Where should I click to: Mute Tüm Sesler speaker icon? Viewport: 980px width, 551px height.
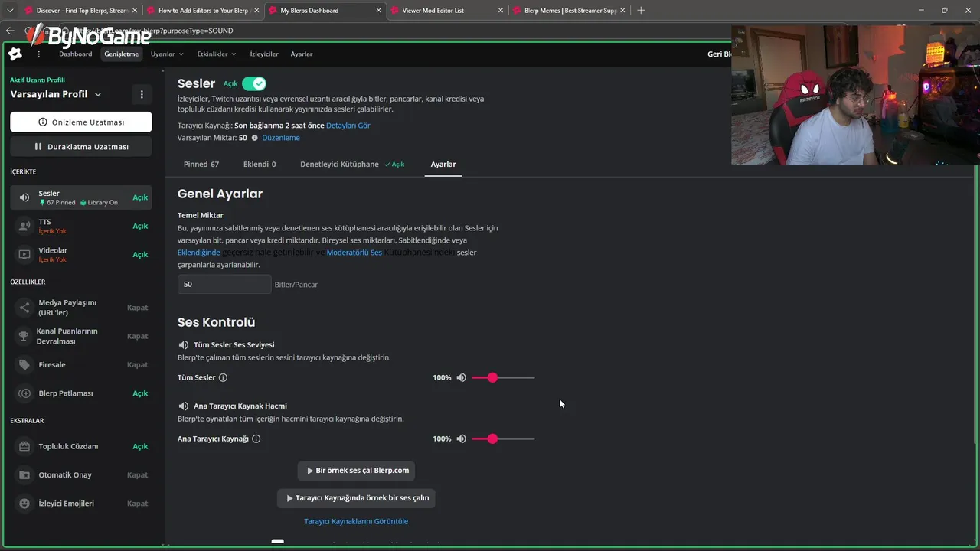pyautogui.click(x=461, y=377)
